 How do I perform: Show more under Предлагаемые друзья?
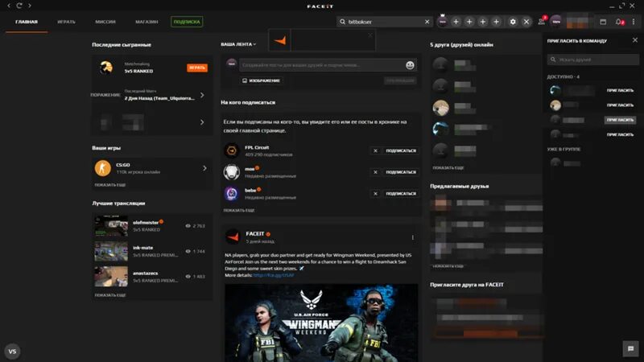point(448,266)
